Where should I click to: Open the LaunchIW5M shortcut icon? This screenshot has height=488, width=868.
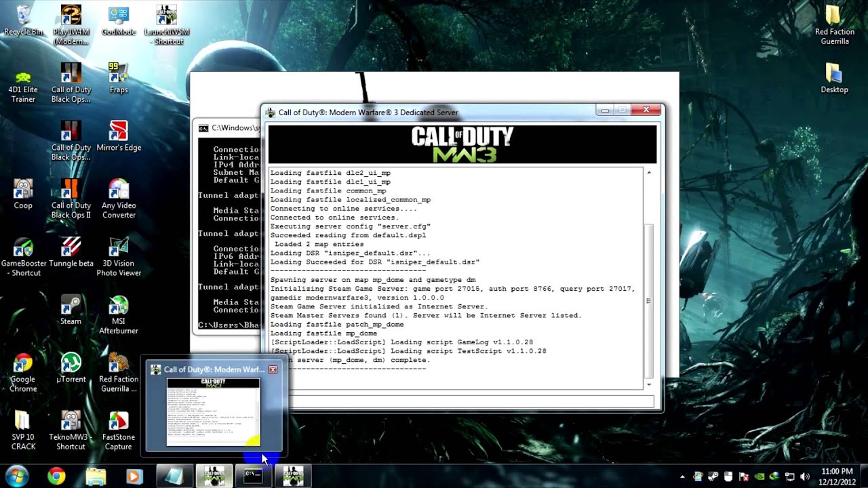tap(167, 24)
